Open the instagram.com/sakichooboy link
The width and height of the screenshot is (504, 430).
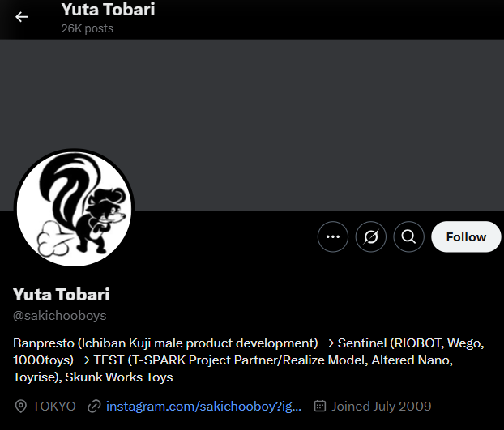click(203, 407)
